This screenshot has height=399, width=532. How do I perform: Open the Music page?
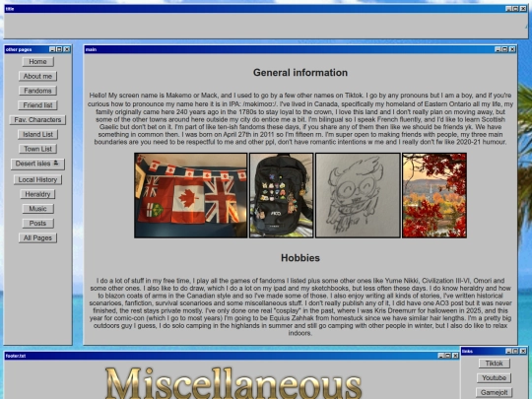[37, 209]
